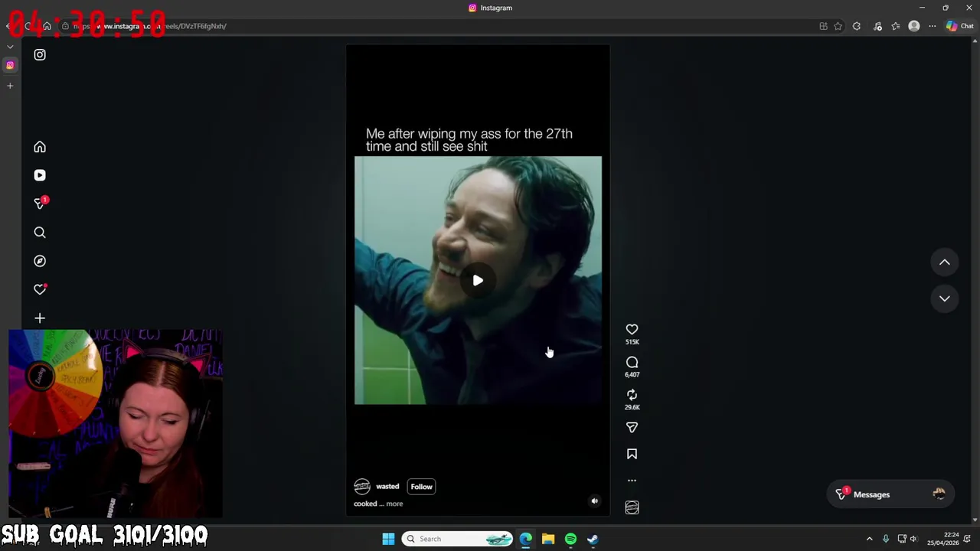Share the reel via send icon
Viewport: 980px width, 551px height.
[632, 428]
